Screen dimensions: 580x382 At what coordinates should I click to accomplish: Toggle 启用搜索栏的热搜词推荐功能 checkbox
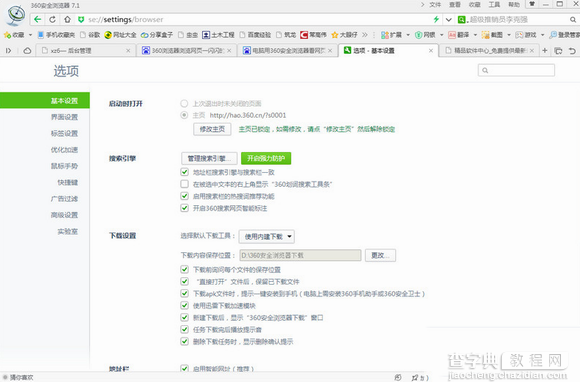(184, 196)
